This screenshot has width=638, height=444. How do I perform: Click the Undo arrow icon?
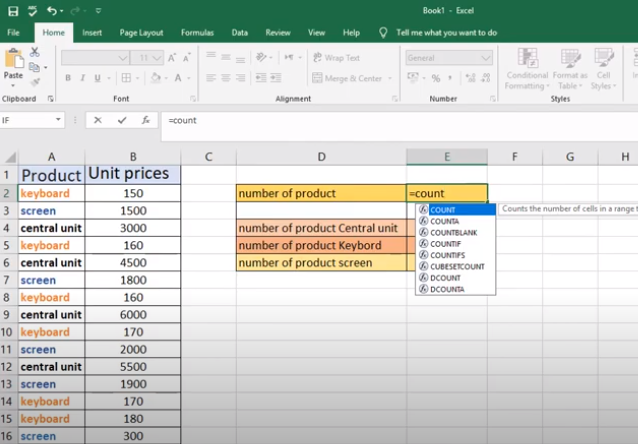[51, 10]
